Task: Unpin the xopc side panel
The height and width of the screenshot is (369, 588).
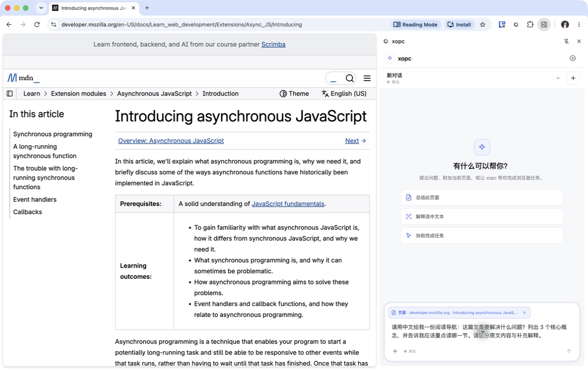Action: pos(566,41)
